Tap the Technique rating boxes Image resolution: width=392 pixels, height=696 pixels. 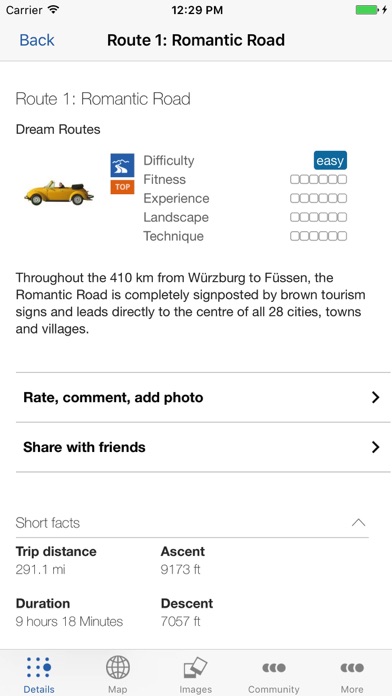(x=318, y=236)
